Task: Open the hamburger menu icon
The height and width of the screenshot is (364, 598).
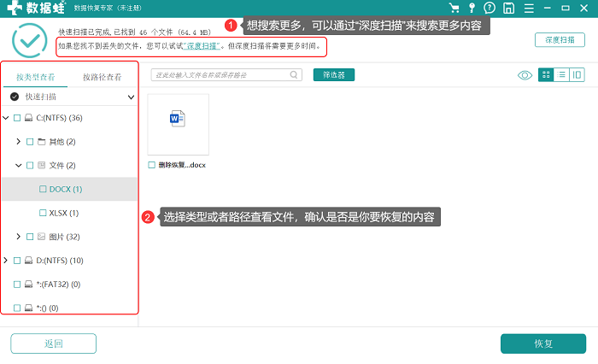Action: coord(529,8)
